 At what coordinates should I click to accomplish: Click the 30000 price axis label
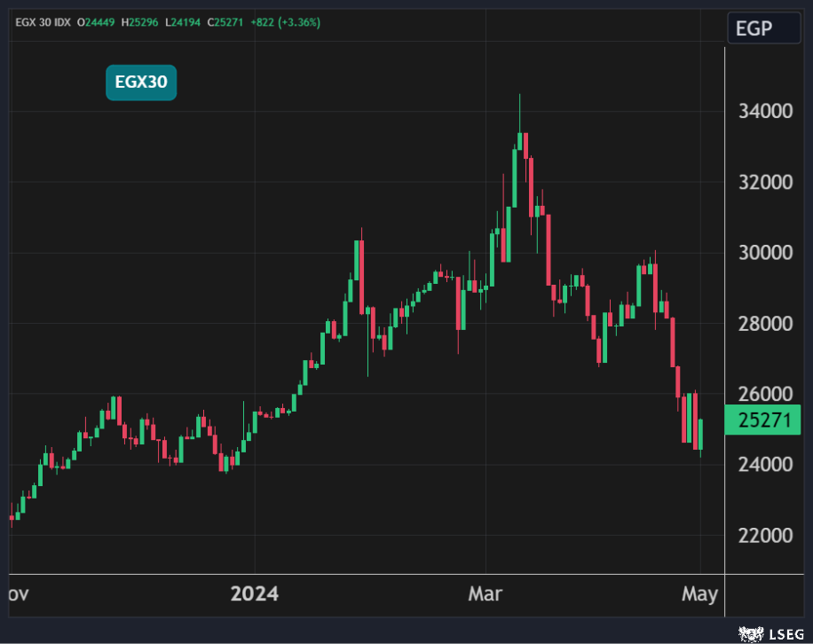pyautogui.click(x=765, y=253)
